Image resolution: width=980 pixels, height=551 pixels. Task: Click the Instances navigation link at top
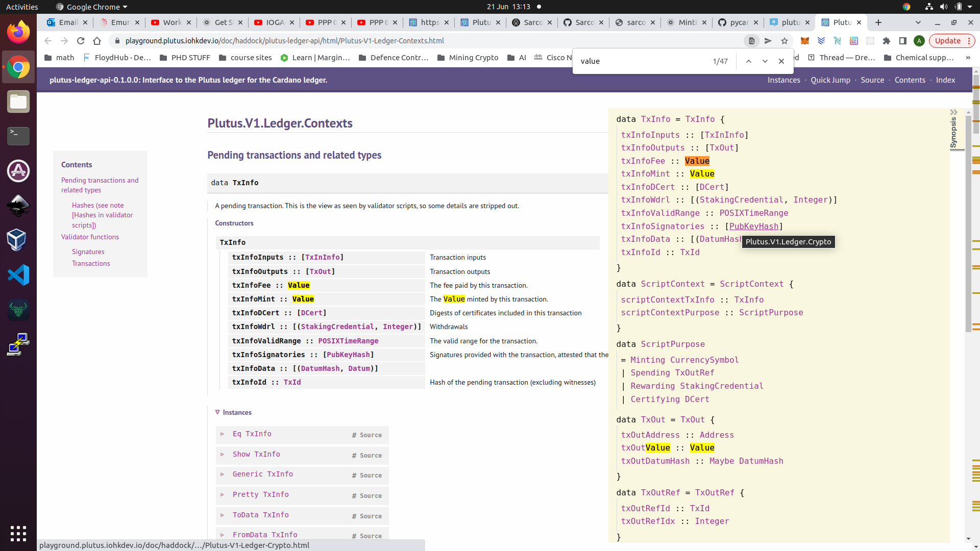(x=783, y=80)
